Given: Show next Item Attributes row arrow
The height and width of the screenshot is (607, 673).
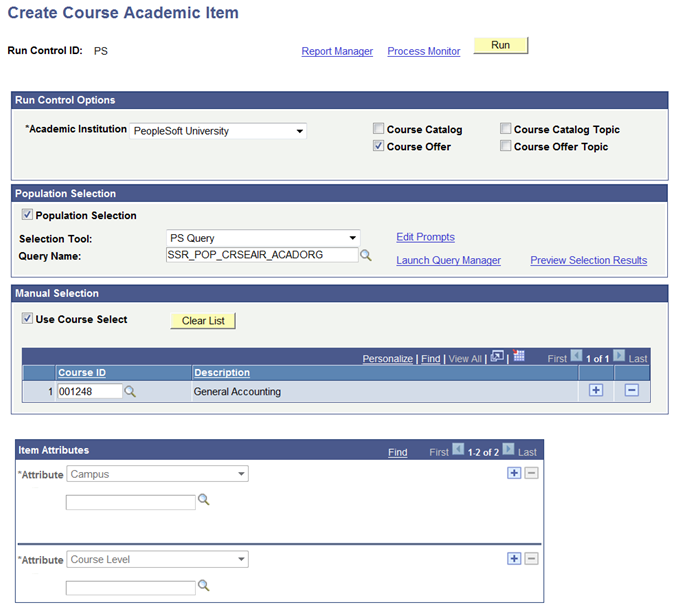Looking at the screenshot, I should coord(508,449).
